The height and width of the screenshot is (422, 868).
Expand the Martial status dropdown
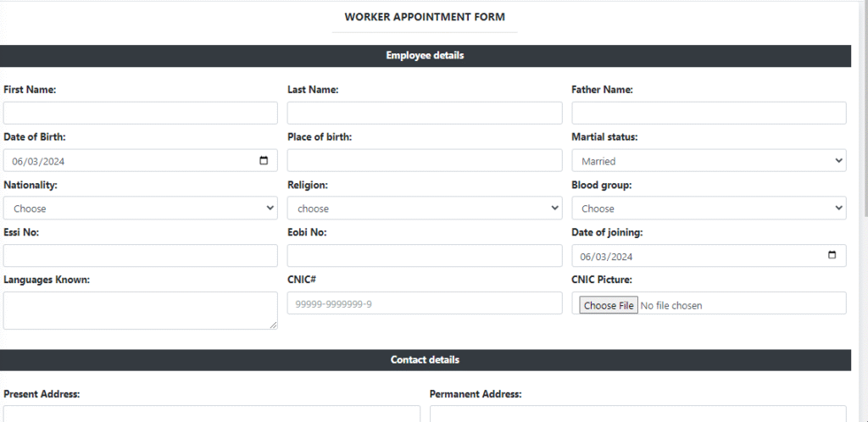[x=709, y=160]
